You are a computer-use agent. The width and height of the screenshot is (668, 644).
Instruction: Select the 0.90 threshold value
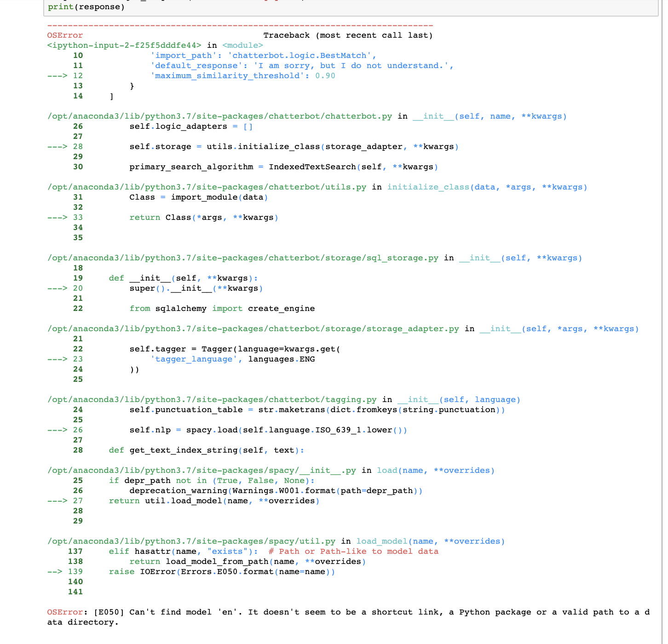325,76
